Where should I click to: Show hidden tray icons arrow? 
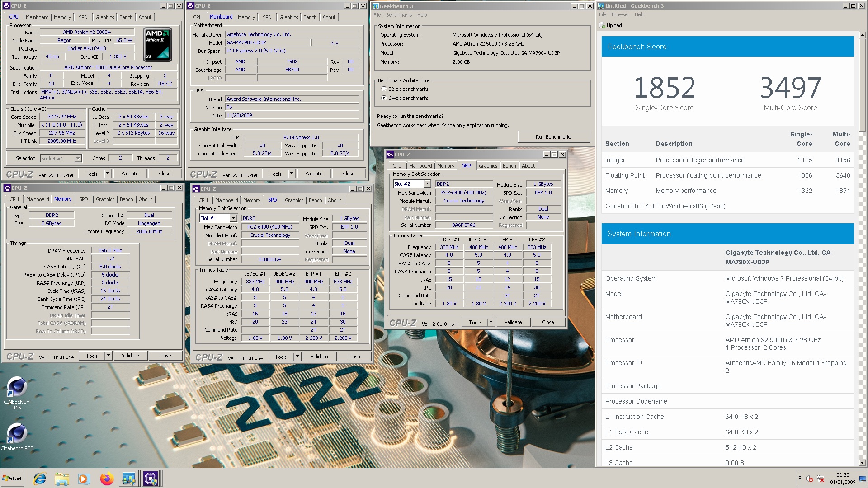coord(800,478)
